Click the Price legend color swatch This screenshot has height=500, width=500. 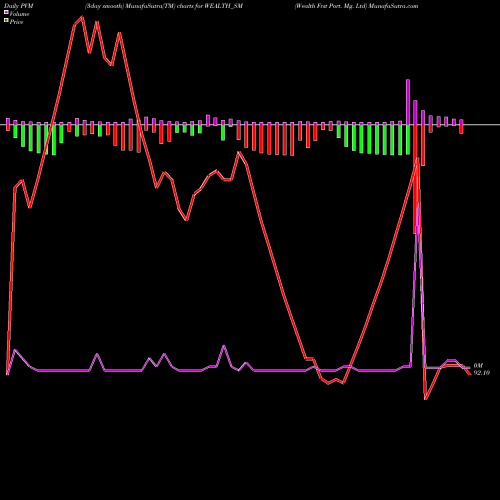pos(6,20)
